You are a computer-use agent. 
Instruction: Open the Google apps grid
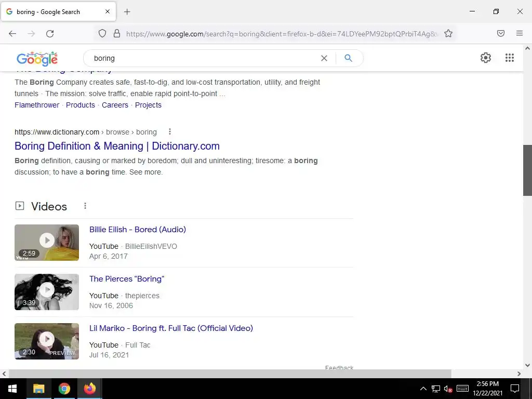click(509, 58)
